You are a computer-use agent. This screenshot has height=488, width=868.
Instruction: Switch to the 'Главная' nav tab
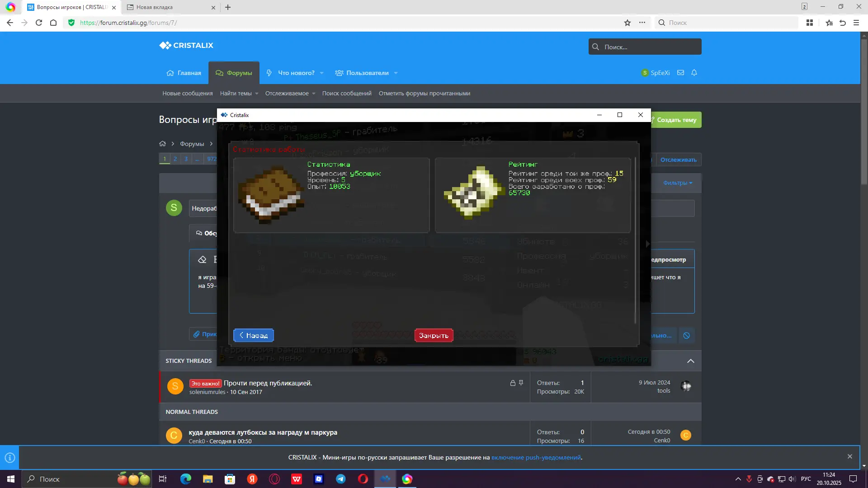(x=184, y=73)
